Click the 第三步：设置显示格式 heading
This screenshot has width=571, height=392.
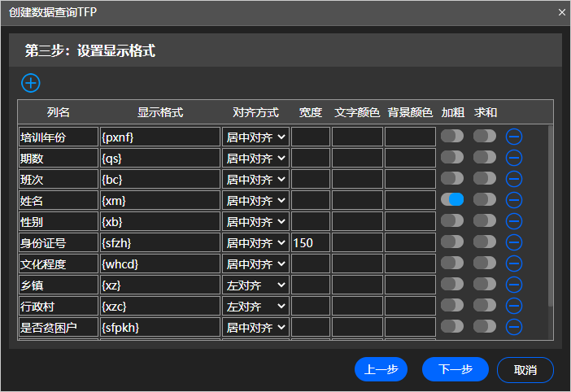point(90,50)
